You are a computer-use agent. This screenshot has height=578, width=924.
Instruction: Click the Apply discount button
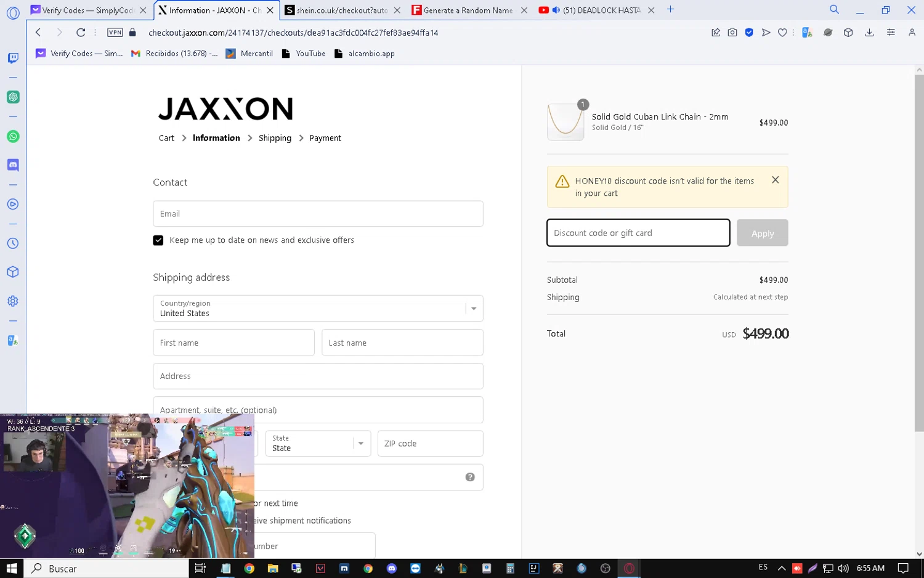point(762,233)
